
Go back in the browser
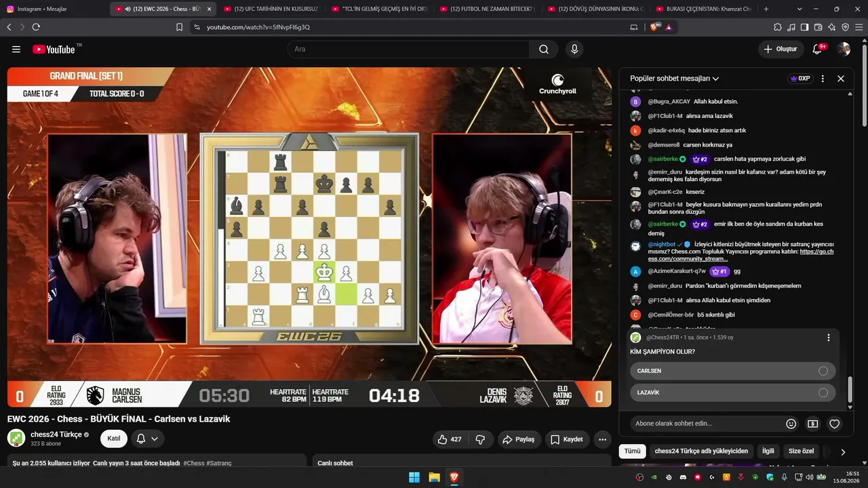[x=9, y=27]
